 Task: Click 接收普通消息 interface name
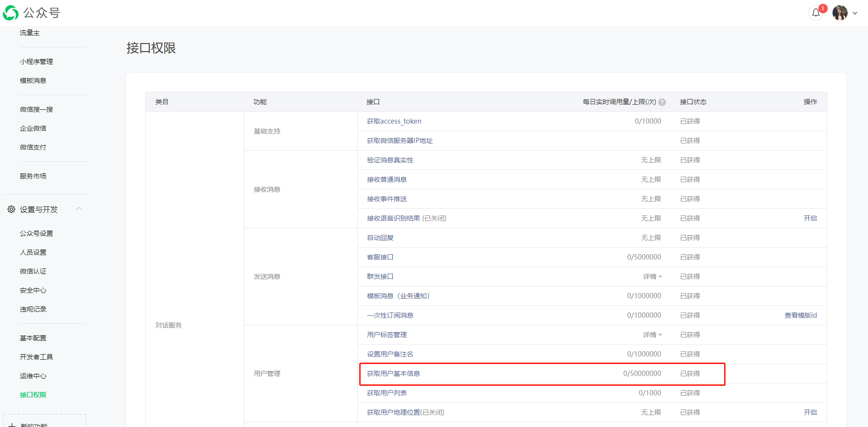[x=387, y=179]
